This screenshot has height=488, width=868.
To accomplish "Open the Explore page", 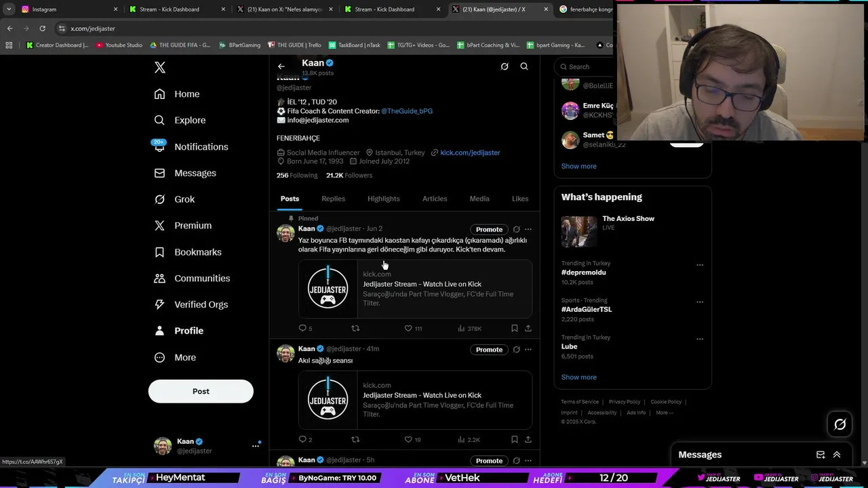I will point(180,120).
